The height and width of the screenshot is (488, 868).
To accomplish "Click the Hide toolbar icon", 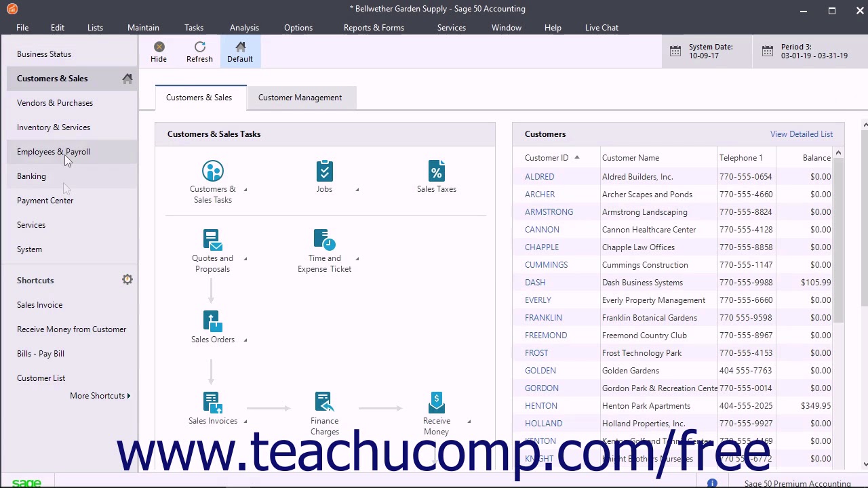I will pyautogui.click(x=159, y=47).
